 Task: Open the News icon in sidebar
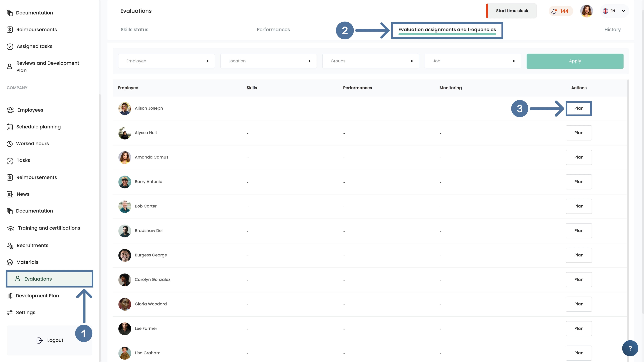click(10, 194)
